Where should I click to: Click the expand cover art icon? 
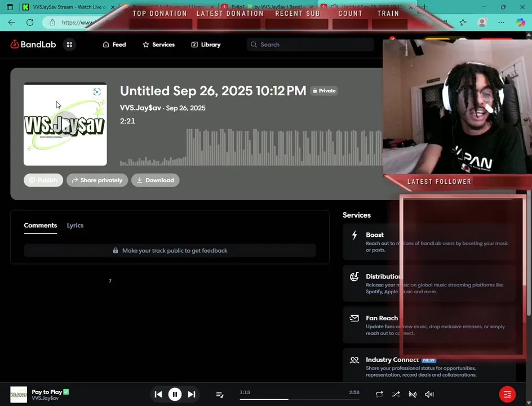coord(97,92)
